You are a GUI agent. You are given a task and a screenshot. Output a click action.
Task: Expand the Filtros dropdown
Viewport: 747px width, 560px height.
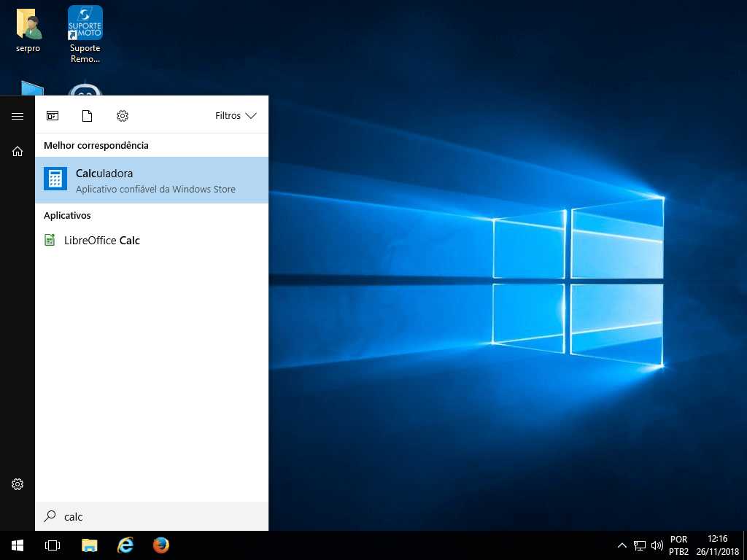(x=236, y=116)
